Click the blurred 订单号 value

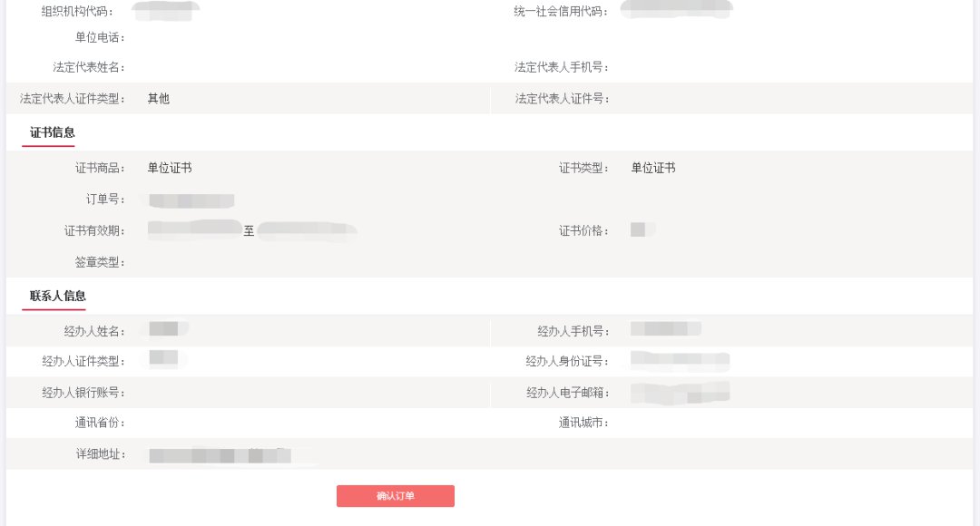point(191,200)
